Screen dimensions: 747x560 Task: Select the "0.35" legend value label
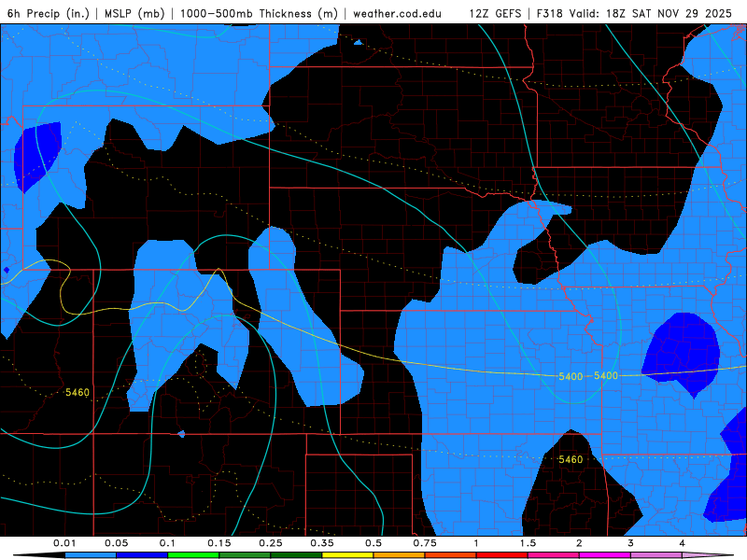click(322, 543)
